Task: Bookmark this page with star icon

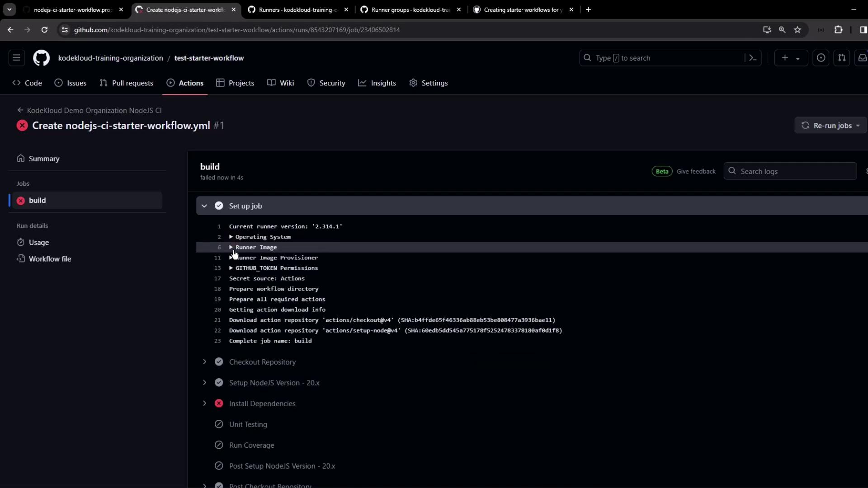Action: 797,30
